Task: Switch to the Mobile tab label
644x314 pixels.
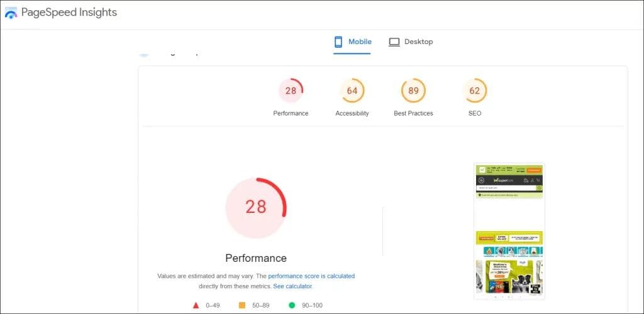Action: coord(360,41)
